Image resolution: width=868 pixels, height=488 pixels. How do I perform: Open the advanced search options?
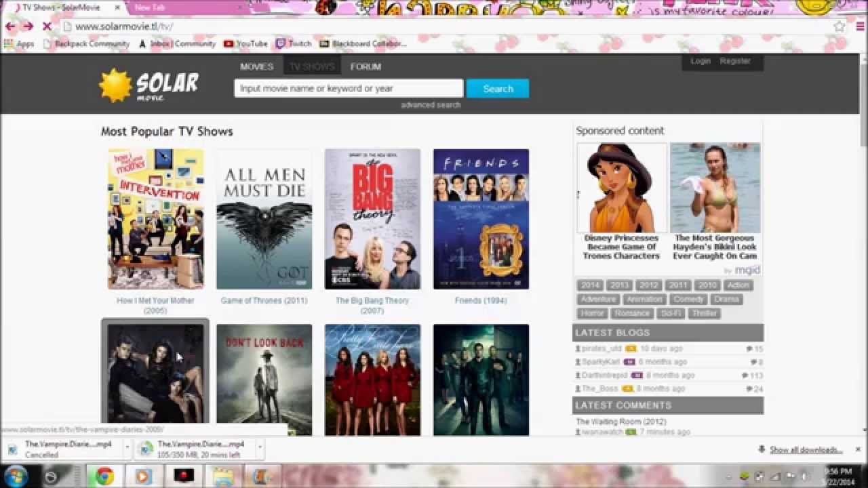tap(431, 105)
